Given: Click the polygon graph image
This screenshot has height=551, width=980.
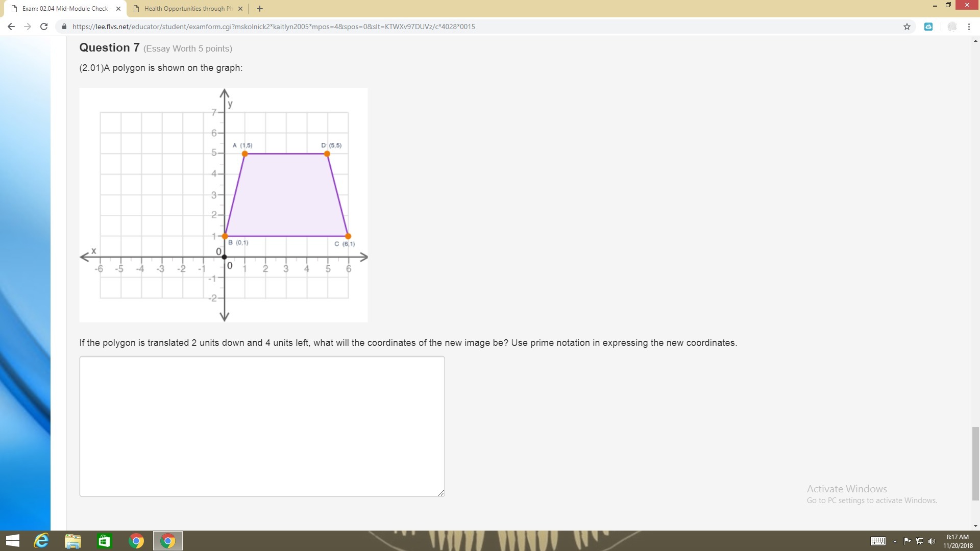Looking at the screenshot, I should (x=224, y=205).
